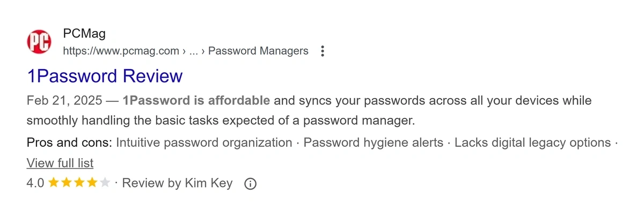Image resolution: width=644 pixels, height=217 pixels.
Task: Select "Password hygiene alerts" pro
Action: pos(374,143)
